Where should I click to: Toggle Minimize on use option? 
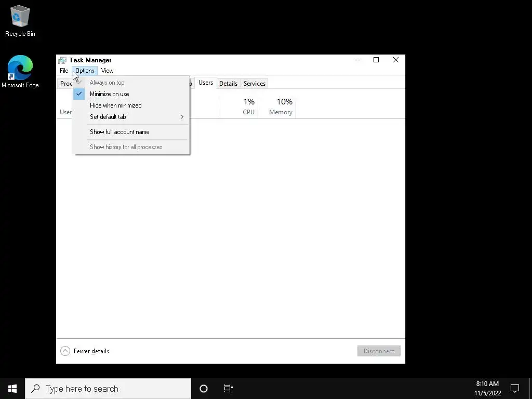click(x=131, y=94)
